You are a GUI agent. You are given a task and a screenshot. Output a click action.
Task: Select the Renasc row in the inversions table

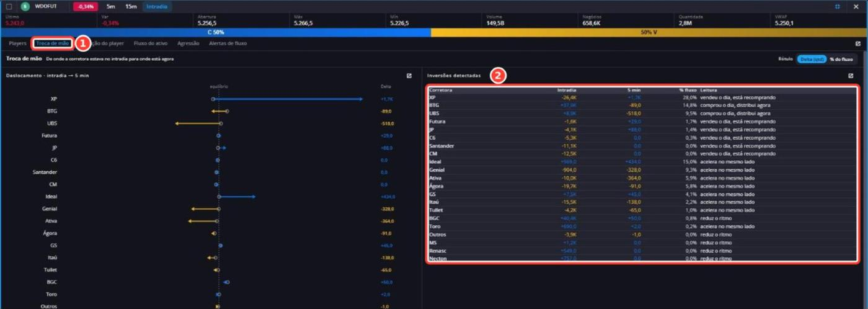(x=642, y=251)
